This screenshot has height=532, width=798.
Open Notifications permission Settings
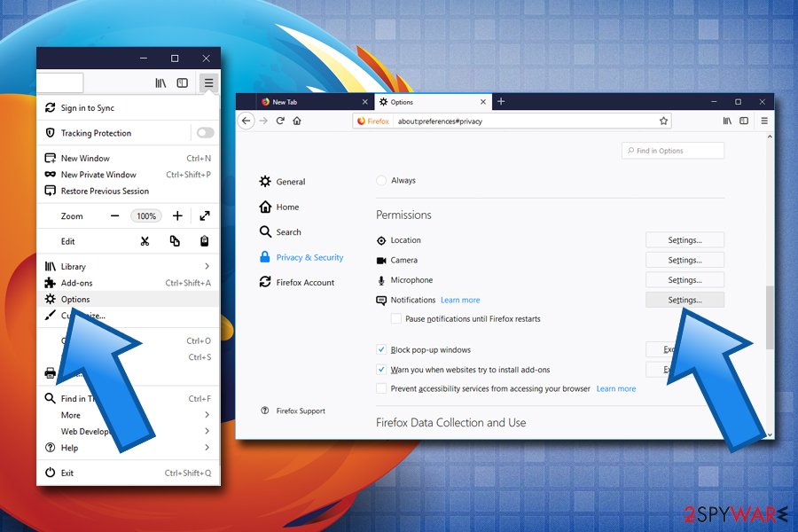click(685, 300)
